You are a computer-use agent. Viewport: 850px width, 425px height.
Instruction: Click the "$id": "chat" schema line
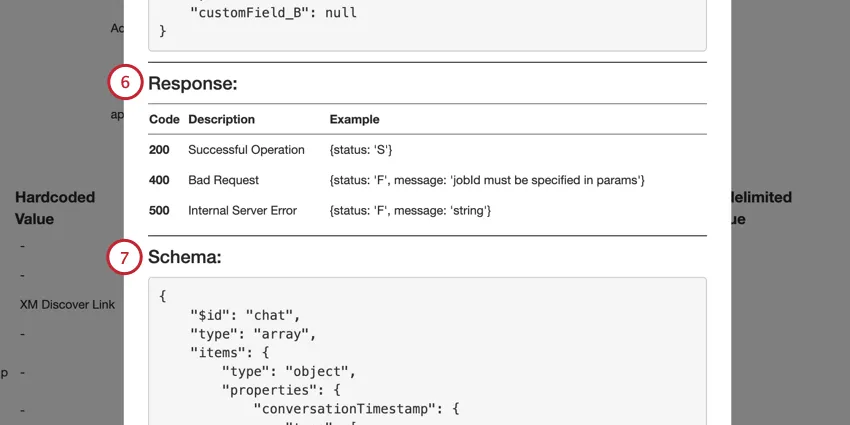[x=246, y=314]
